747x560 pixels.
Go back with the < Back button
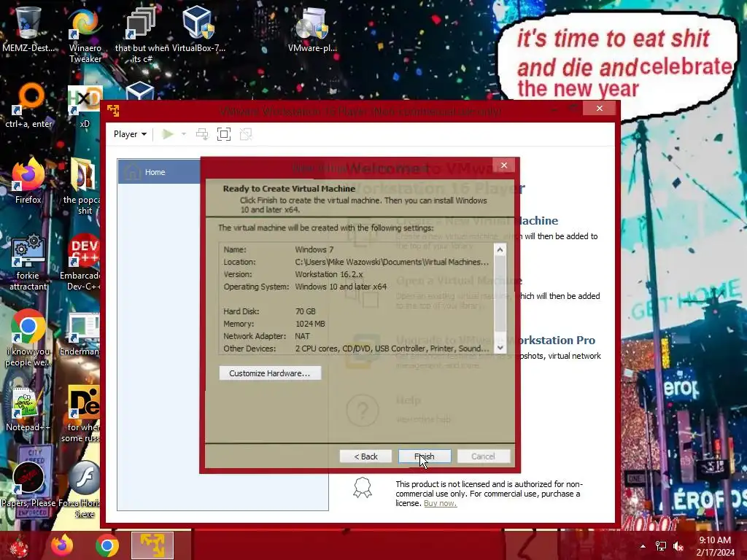[x=365, y=456]
